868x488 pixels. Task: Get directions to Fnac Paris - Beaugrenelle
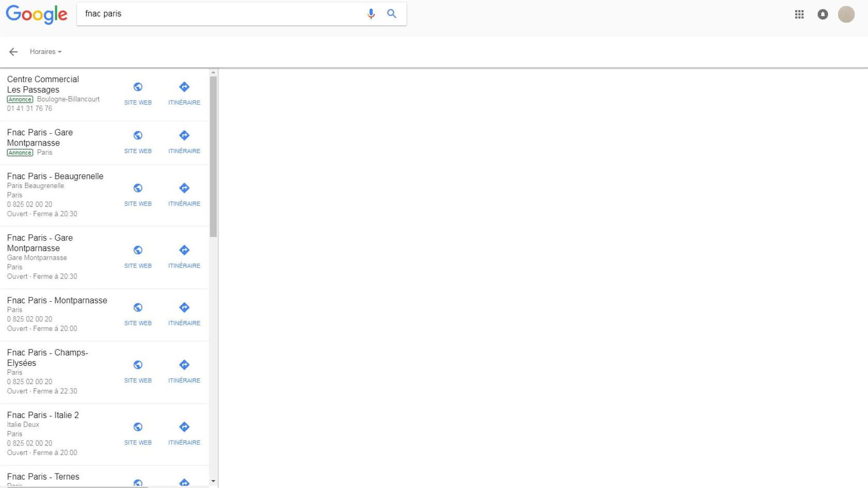pos(184,195)
